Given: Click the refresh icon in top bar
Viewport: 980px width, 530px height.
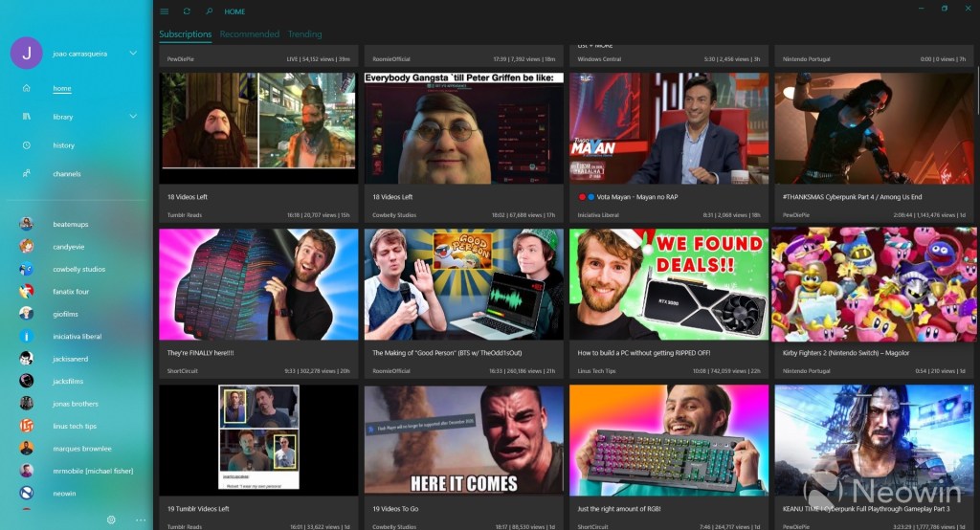Looking at the screenshot, I should tap(187, 11).
